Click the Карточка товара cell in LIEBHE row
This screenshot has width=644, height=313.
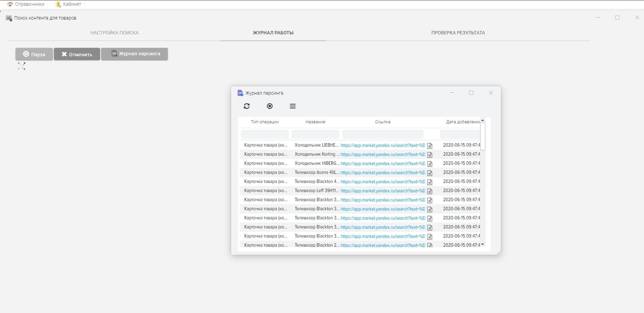pyautogui.click(x=266, y=145)
